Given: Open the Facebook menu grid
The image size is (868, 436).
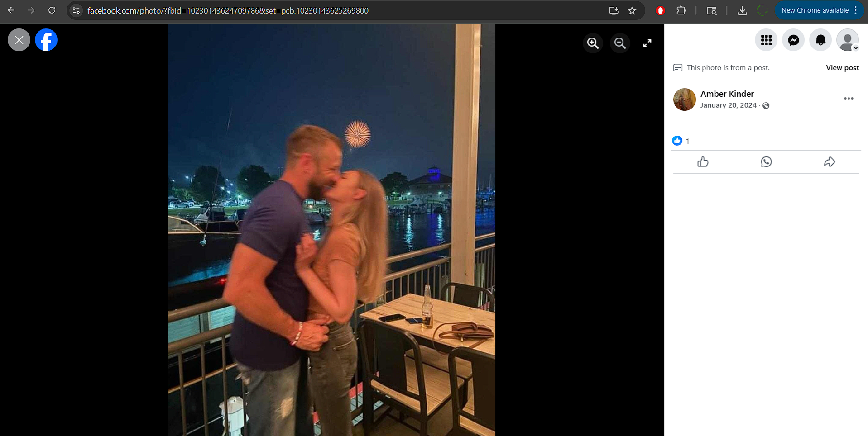Looking at the screenshot, I should point(766,40).
